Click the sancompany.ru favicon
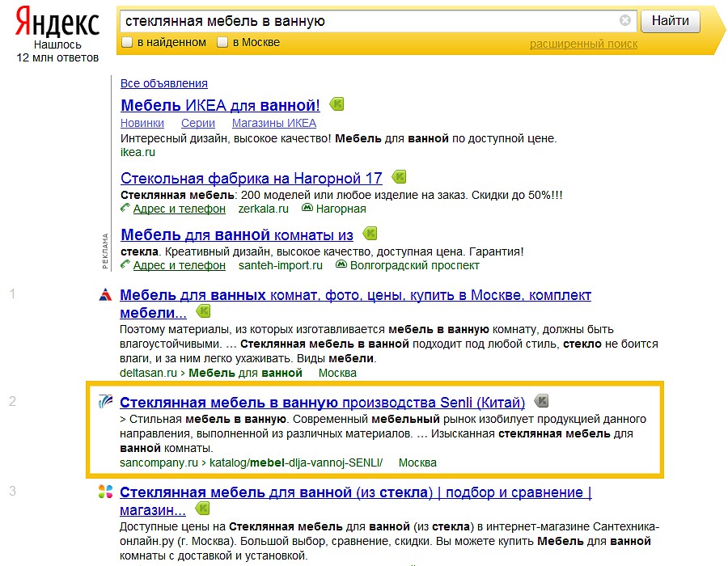This screenshot has width=728, height=566. 105,401
